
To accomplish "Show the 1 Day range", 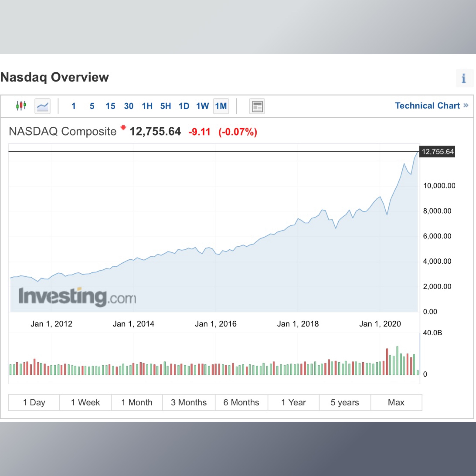I will pyautogui.click(x=34, y=402).
